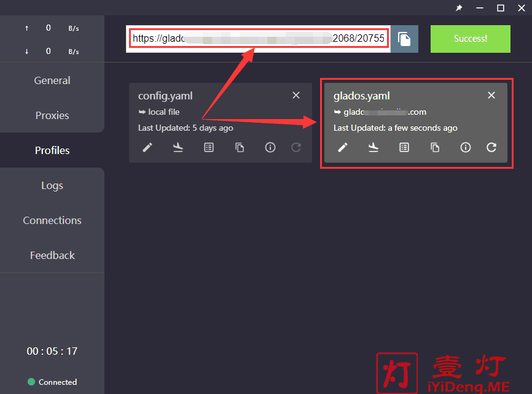
Task: Click the edit pencil icon on config.yaml
Action: pyautogui.click(x=147, y=147)
